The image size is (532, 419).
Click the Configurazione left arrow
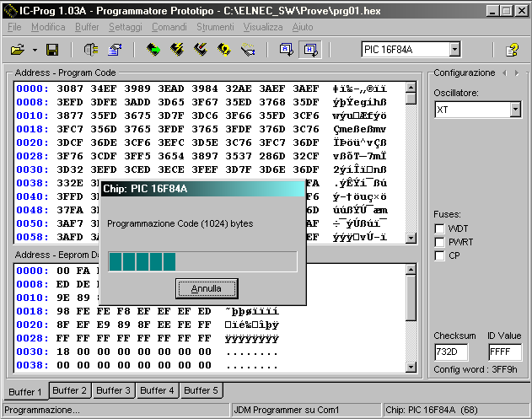tap(505, 73)
